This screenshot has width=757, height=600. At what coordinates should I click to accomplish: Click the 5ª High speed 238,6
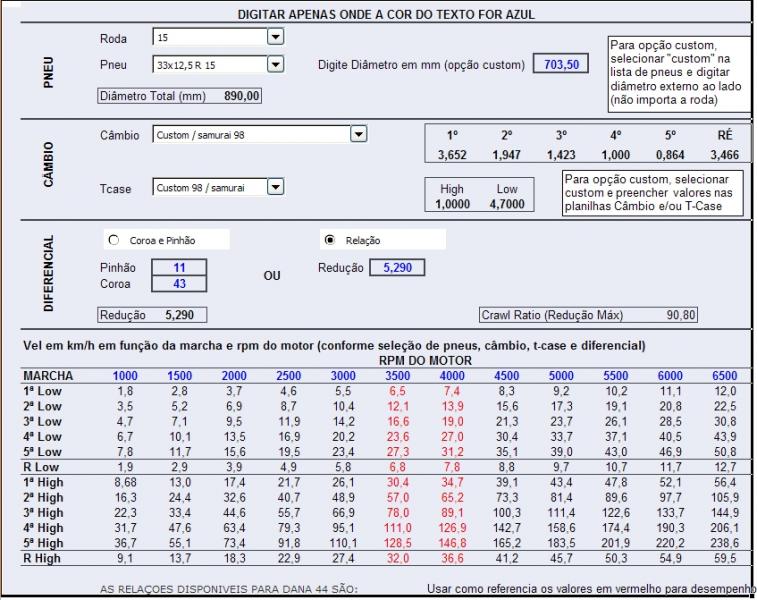point(725,543)
